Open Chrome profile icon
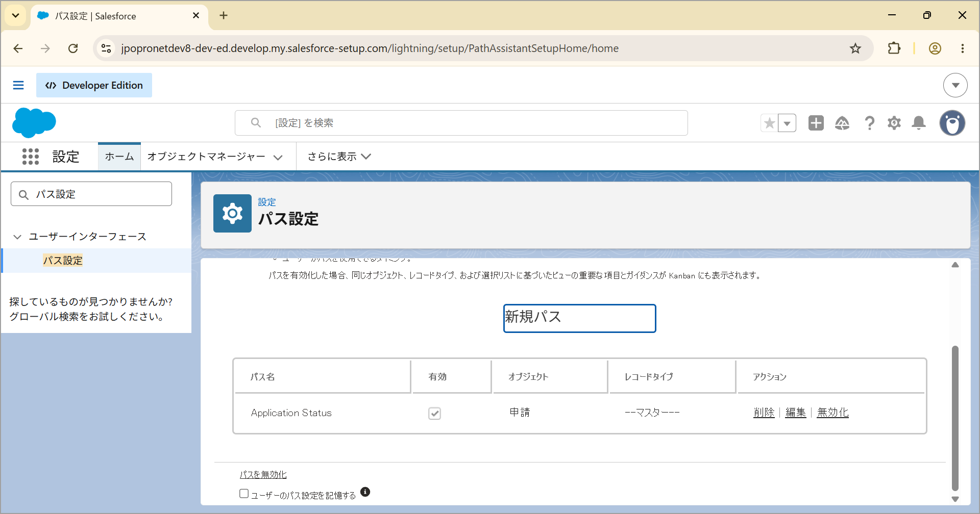The image size is (980, 514). 935,48
